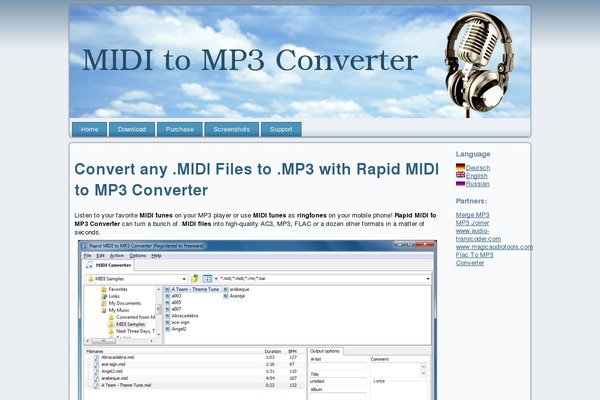Open the Screenshots page
Screen dimensions: 600x400
[x=232, y=129]
